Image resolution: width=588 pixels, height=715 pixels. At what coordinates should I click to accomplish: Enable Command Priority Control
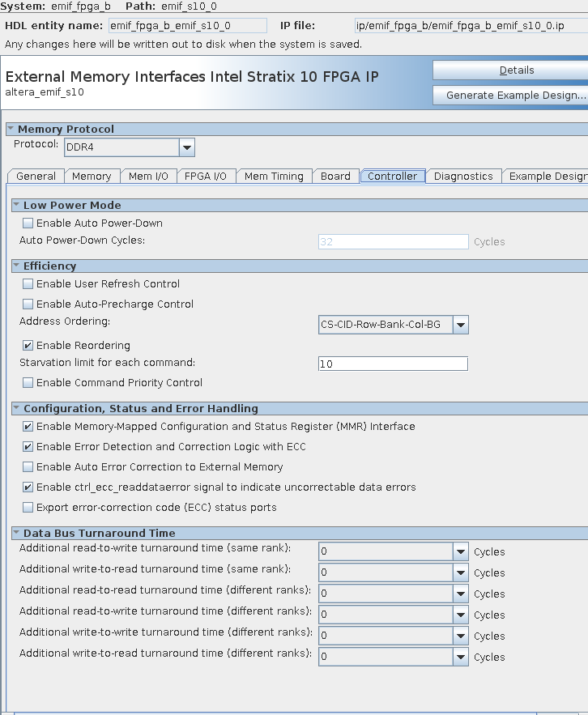(x=28, y=382)
